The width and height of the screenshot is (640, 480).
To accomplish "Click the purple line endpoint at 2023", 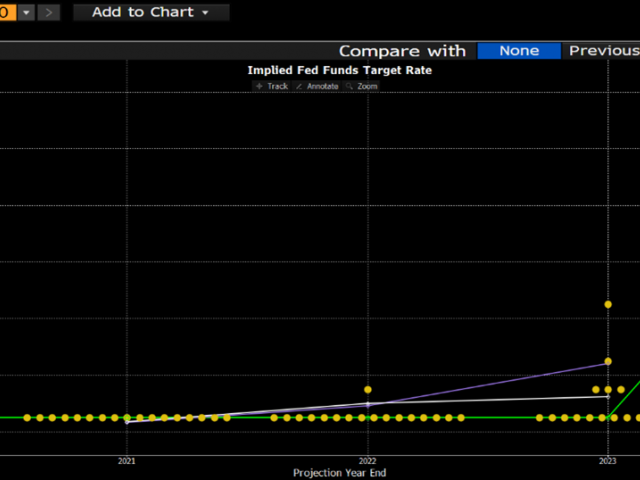I will click(608, 362).
